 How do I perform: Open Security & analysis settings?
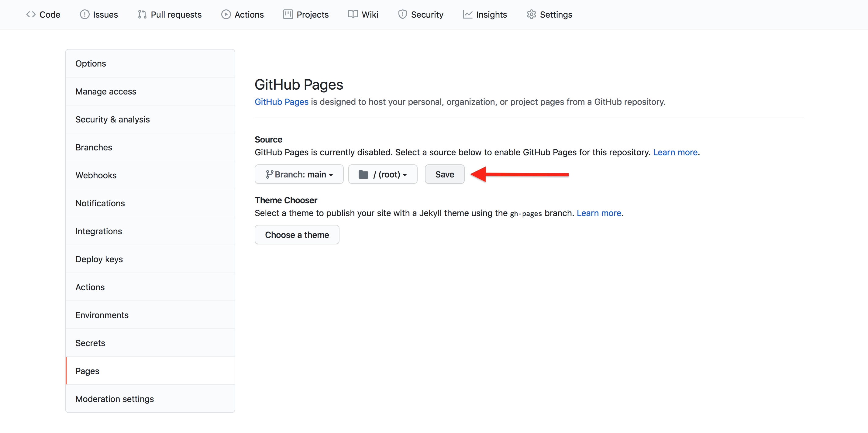click(x=150, y=119)
